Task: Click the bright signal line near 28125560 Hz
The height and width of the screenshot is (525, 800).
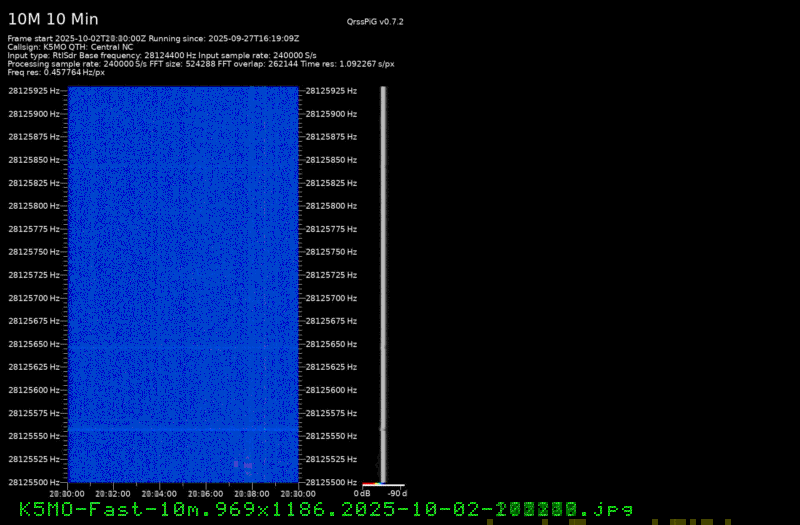Action: [182, 429]
